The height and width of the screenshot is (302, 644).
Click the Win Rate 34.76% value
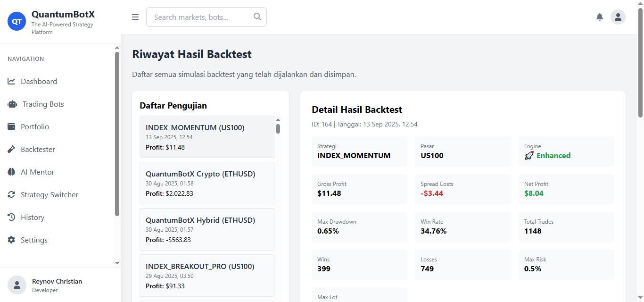tap(434, 231)
